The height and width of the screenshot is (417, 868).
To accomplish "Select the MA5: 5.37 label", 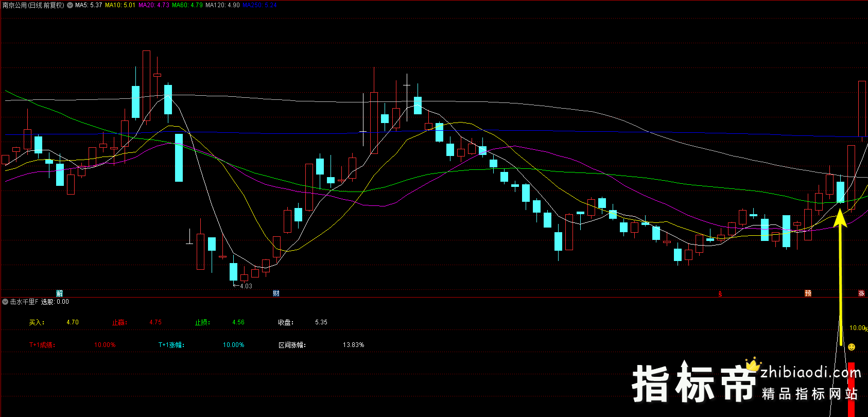I will 89,5.
